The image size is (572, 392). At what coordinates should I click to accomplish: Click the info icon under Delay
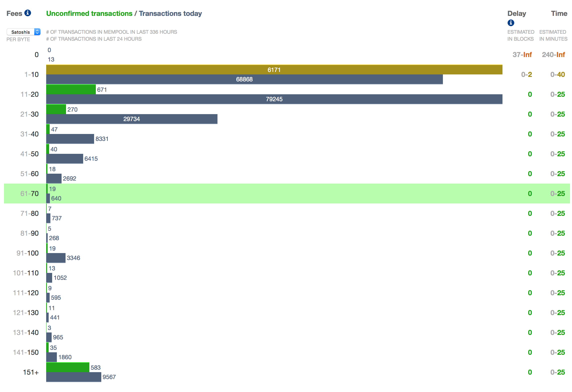(x=511, y=23)
